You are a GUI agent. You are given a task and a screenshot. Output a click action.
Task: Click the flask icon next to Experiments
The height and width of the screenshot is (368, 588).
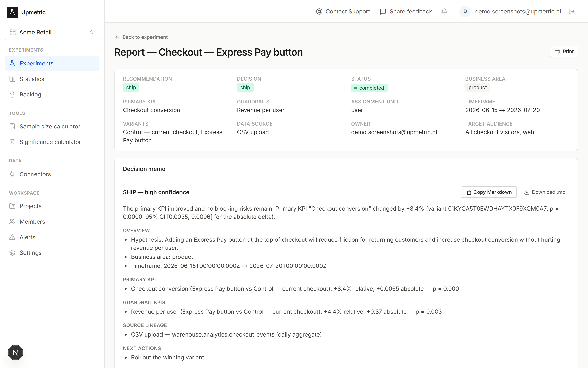coord(12,63)
